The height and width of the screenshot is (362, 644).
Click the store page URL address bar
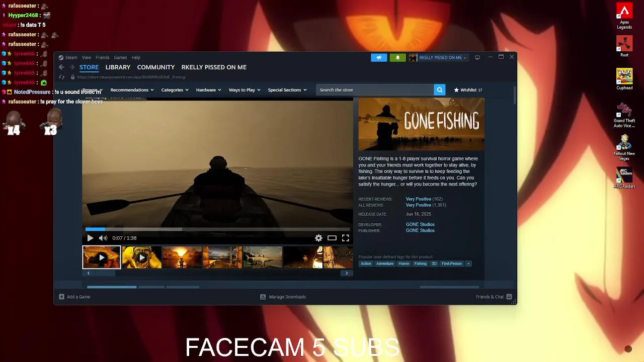tap(132, 77)
